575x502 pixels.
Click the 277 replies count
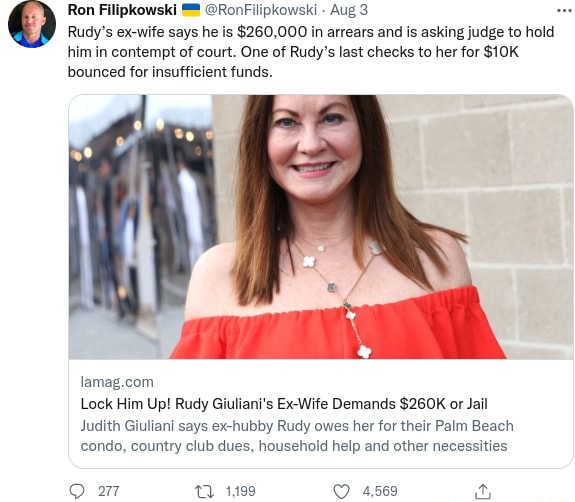(109, 491)
